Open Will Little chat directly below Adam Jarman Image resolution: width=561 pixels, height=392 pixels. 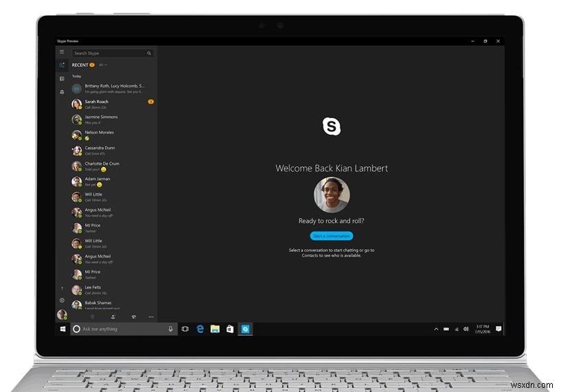coord(113,197)
